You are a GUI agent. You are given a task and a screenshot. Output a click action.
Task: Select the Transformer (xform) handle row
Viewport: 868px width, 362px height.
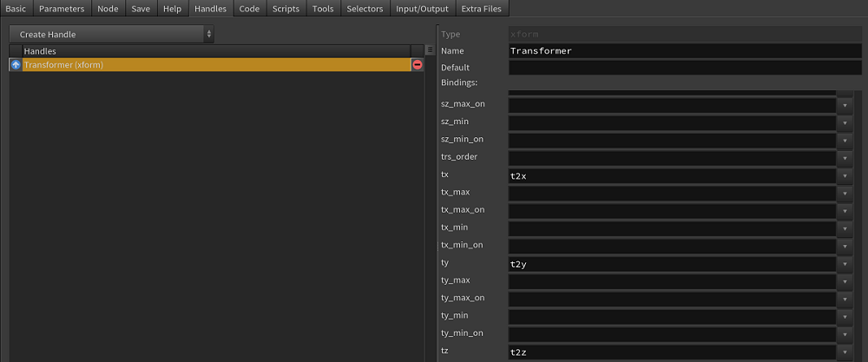click(x=208, y=65)
